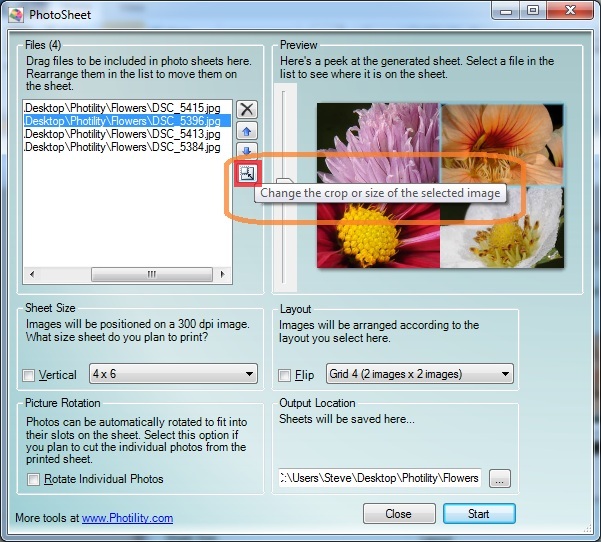Open the Grid 4 layout dropdown
Screen dimensions: 601x542
tap(420, 374)
